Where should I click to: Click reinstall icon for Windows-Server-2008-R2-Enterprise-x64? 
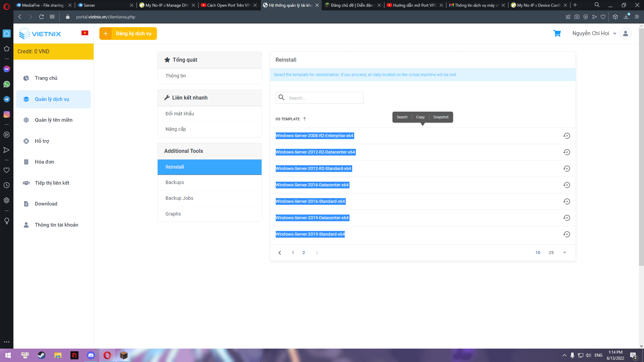[x=567, y=136]
